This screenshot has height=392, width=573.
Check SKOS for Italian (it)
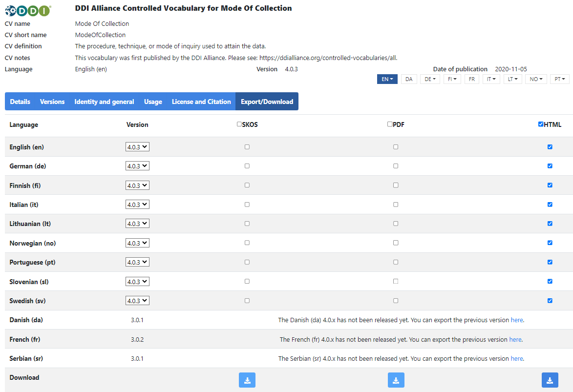247,205
